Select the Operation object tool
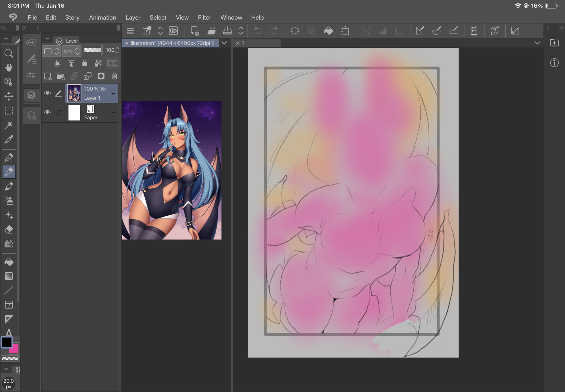 tap(9, 82)
